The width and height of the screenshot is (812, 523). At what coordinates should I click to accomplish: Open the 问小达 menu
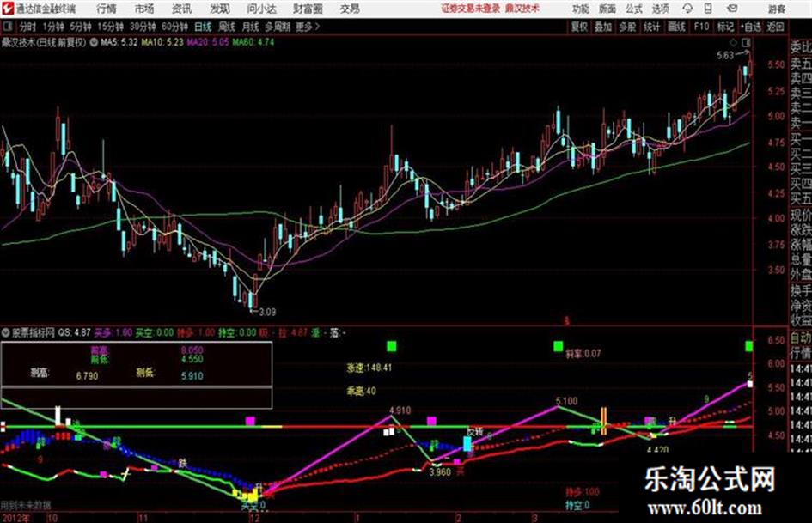261,9
